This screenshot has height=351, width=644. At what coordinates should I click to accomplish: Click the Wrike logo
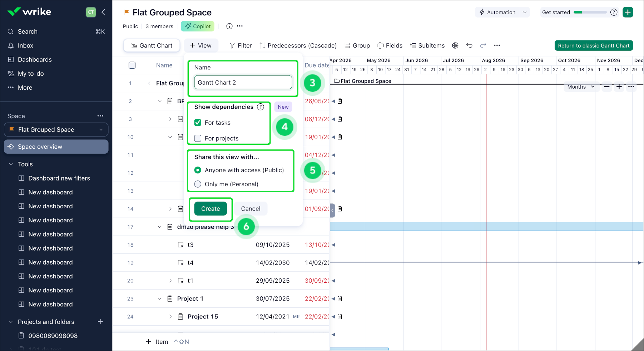[x=29, y=12]
